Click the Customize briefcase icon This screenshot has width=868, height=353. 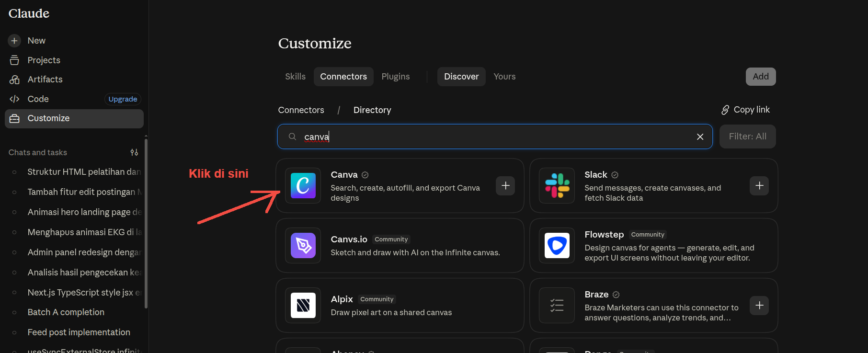[14, 118]
